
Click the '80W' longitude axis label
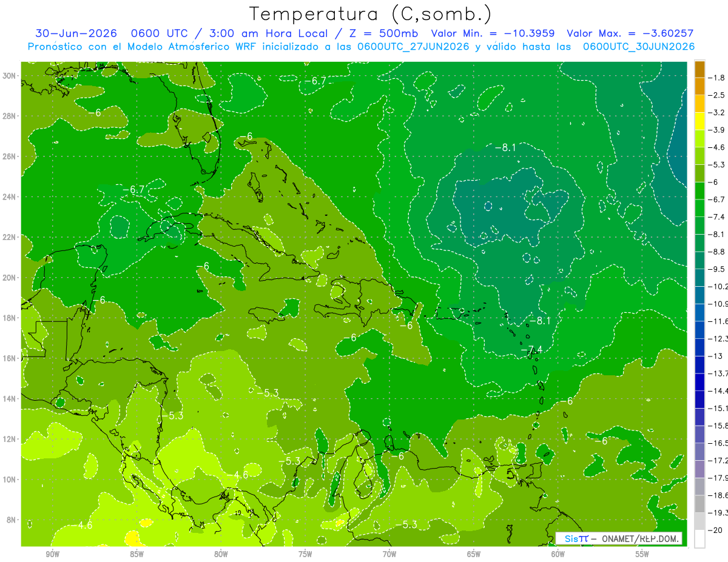coord(221,554)
